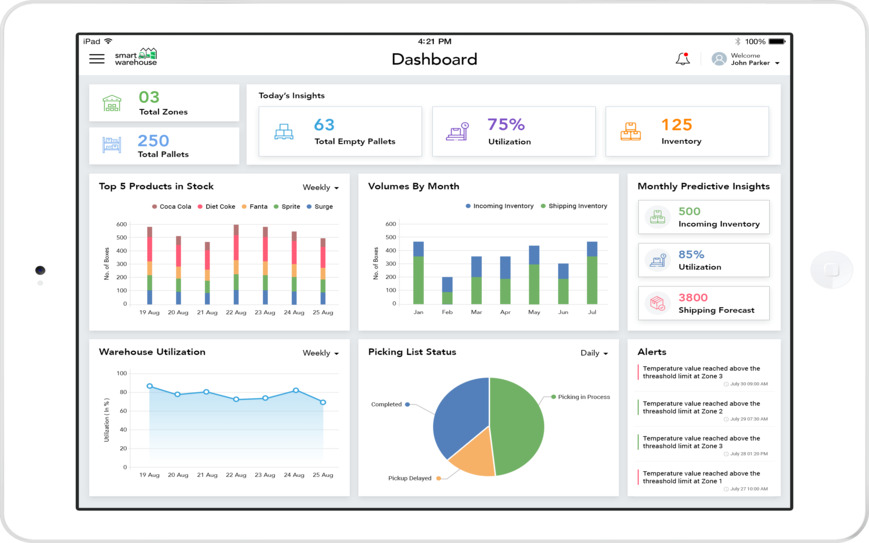Viewport: 869px width, 543px height.
Task: Click the orange Inventory box icon
Action: tap(630, 132)
